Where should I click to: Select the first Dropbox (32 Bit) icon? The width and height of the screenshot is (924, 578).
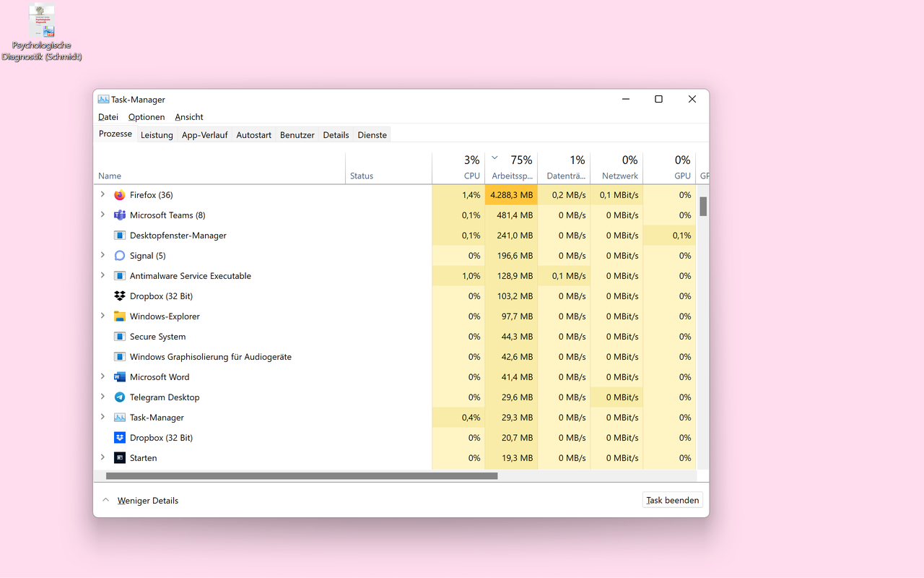point(120,296)
